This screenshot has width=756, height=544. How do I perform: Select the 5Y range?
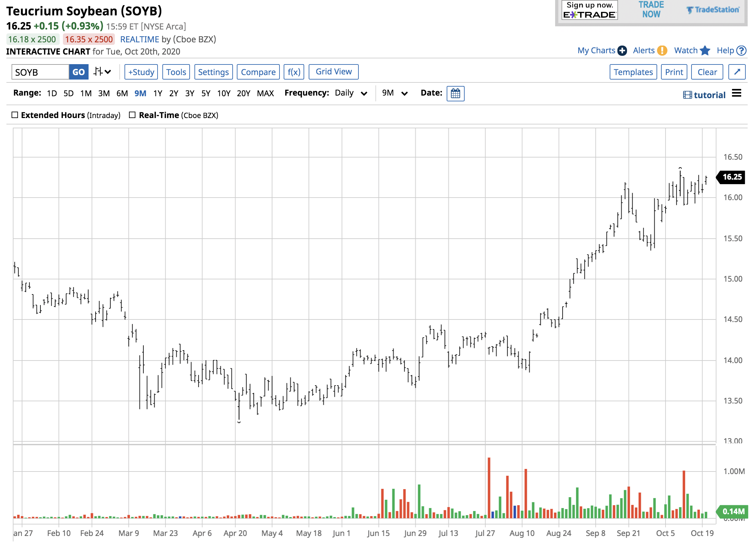[206, 93]
